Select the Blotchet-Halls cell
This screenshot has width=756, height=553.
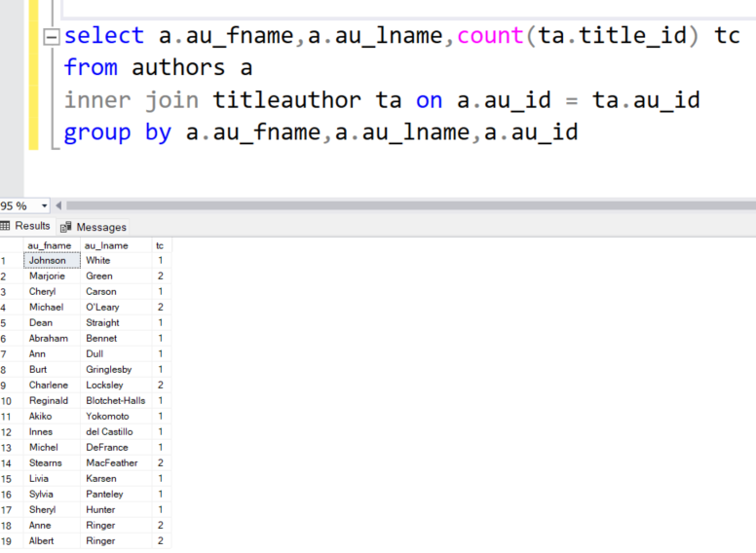116,401
